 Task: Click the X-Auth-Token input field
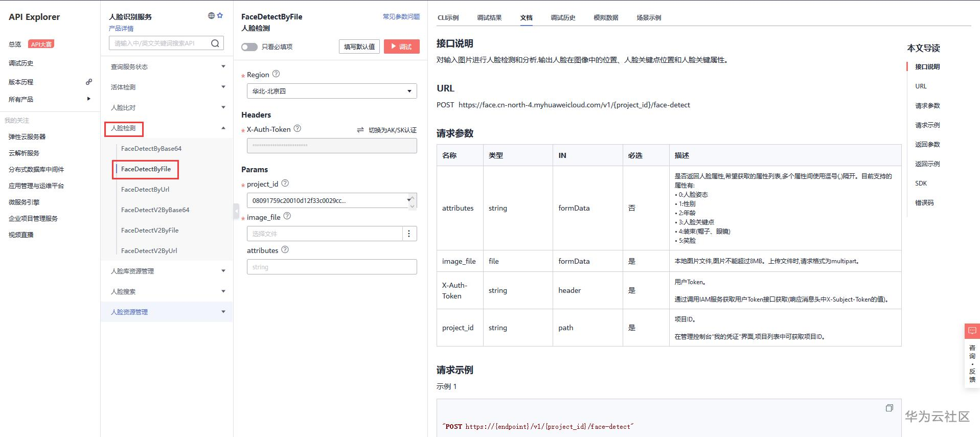pos(332,146)
